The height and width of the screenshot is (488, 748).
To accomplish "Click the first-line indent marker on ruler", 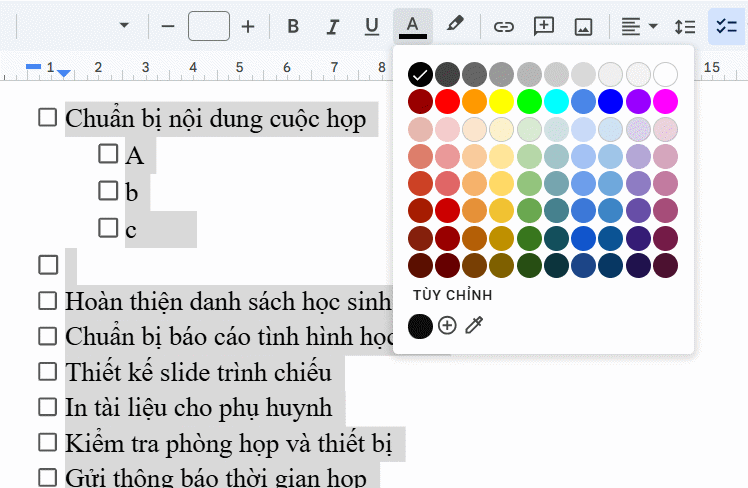I will pyautogui.click(x=33, y=67).
